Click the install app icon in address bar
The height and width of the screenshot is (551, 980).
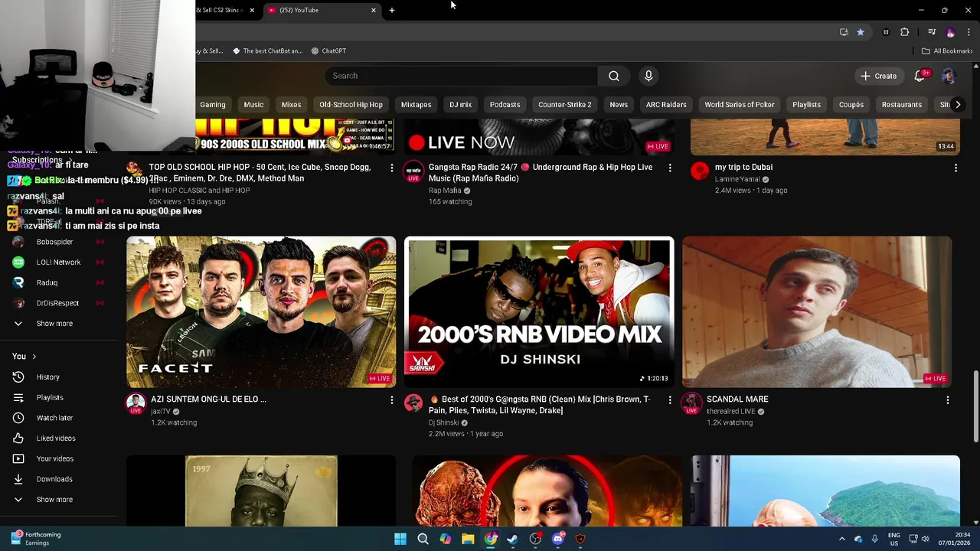pos(844,32)
